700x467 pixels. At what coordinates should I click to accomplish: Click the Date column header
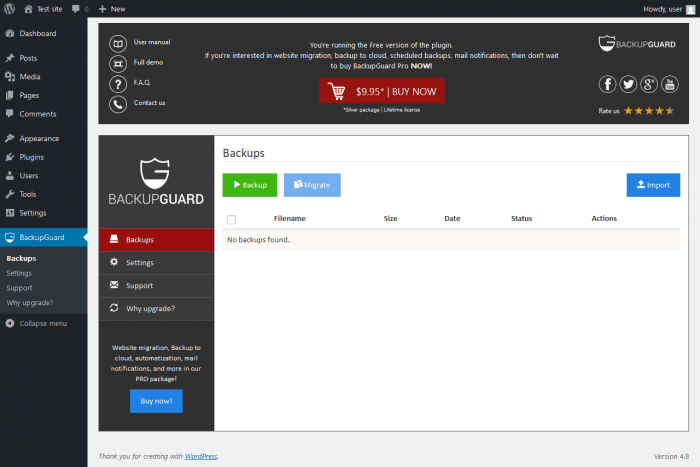pos(452,218)
